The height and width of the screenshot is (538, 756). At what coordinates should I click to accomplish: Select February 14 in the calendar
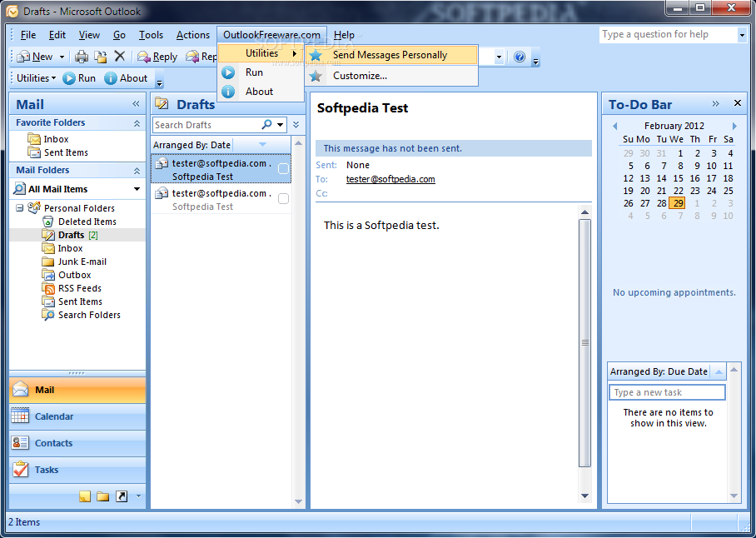tap(661, 178)
